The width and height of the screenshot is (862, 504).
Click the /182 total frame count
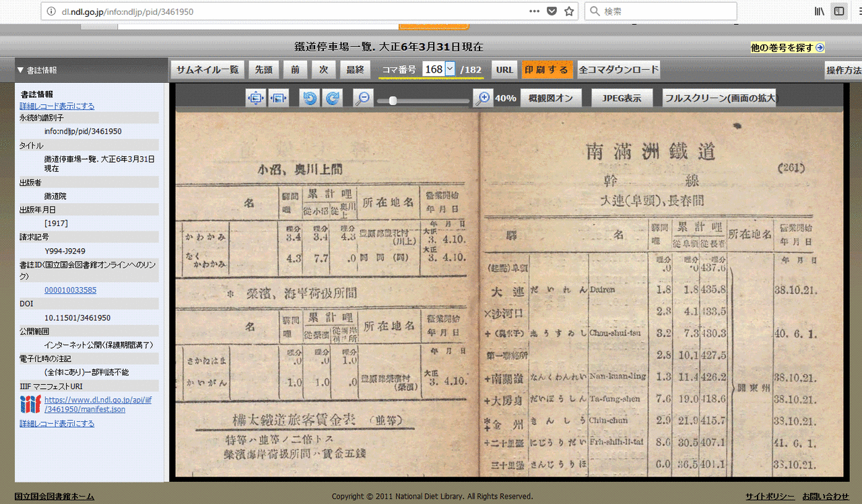(x=471, y=69)
